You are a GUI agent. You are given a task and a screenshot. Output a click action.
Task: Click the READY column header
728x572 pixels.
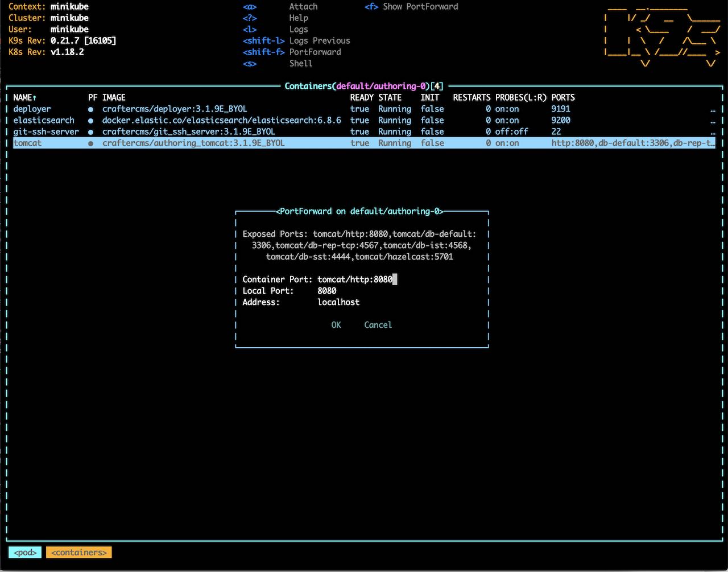coord(362,97)
